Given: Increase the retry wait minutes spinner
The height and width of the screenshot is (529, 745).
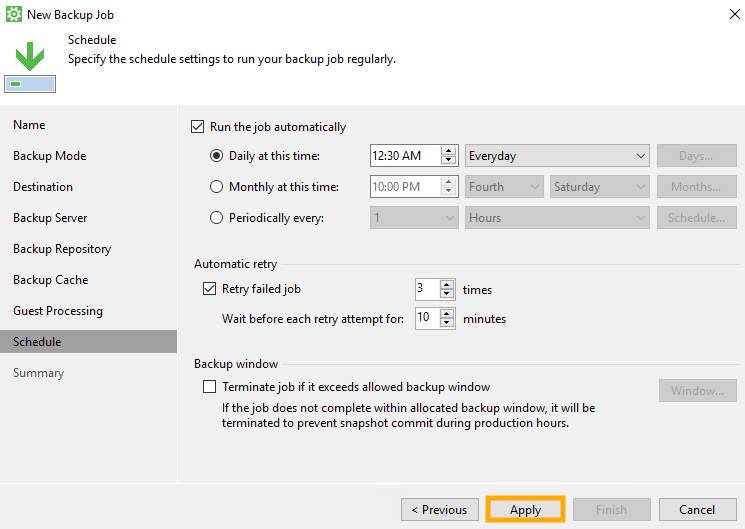Looking at the screenshot, I should [x=447, y=314].
